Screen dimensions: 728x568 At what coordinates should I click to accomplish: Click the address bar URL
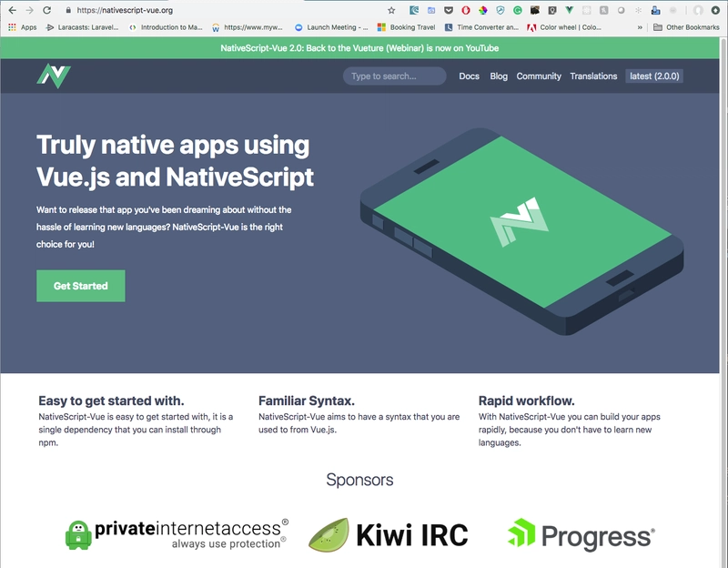click(125, 10)
